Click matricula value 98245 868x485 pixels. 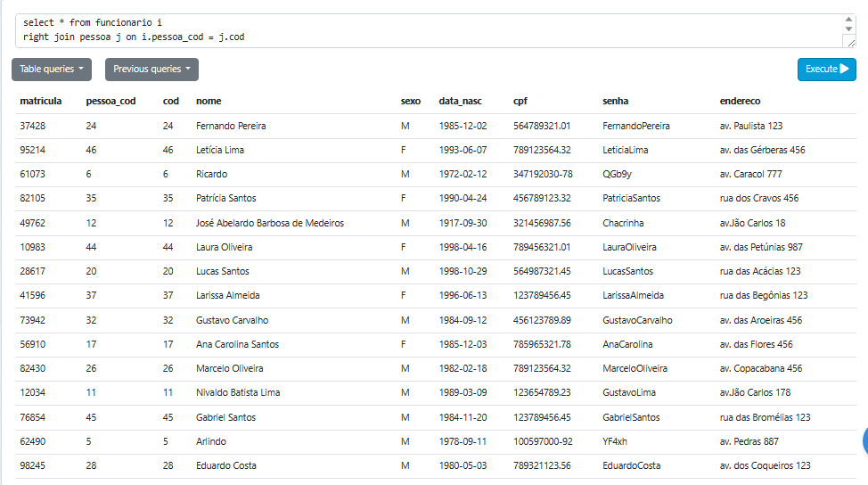click(x=33, y=465)
